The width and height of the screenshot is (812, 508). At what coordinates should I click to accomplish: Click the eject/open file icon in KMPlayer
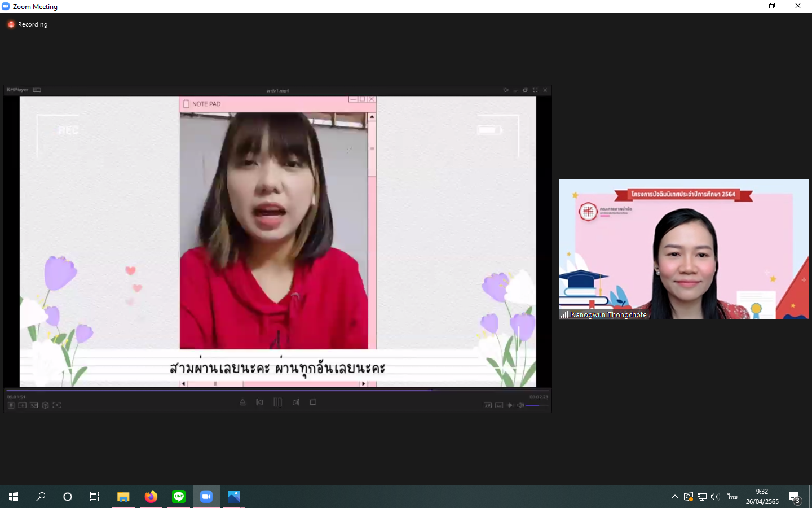pos(242,402)
